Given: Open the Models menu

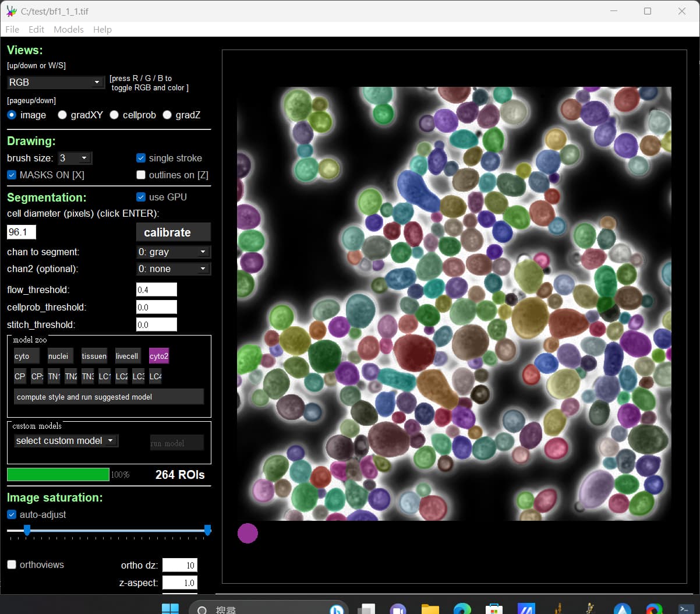Looking at the screenshot, I should [x=68, y=29].
